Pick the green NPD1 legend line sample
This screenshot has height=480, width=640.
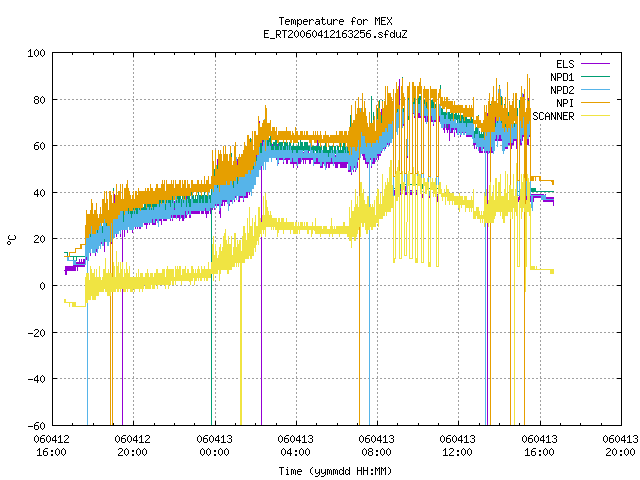pos(595,76)
